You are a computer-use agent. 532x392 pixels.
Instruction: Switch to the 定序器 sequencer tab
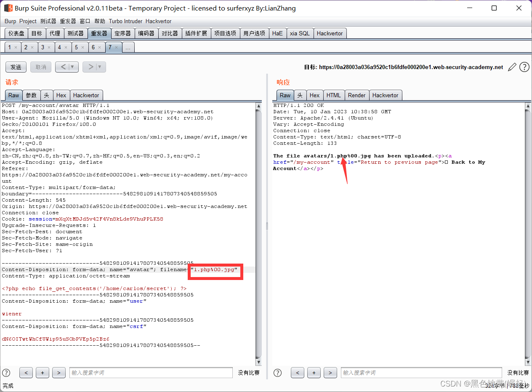point(123,33)
